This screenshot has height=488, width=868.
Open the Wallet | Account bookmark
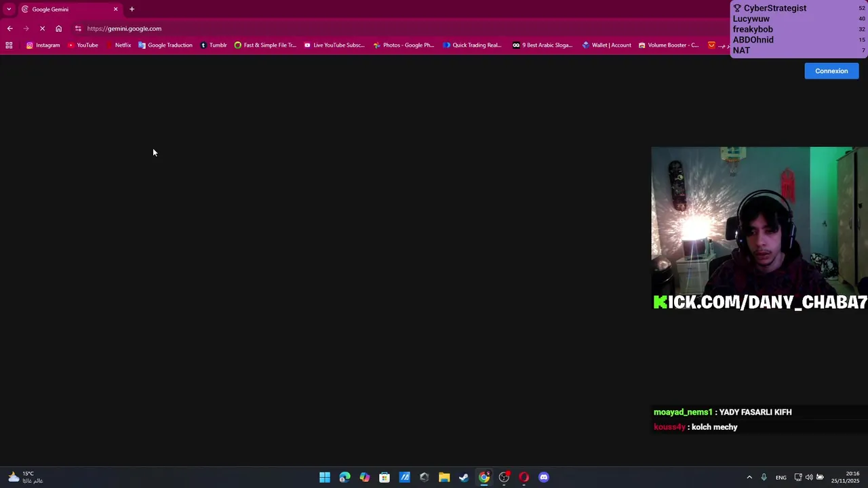pos(606,45)
